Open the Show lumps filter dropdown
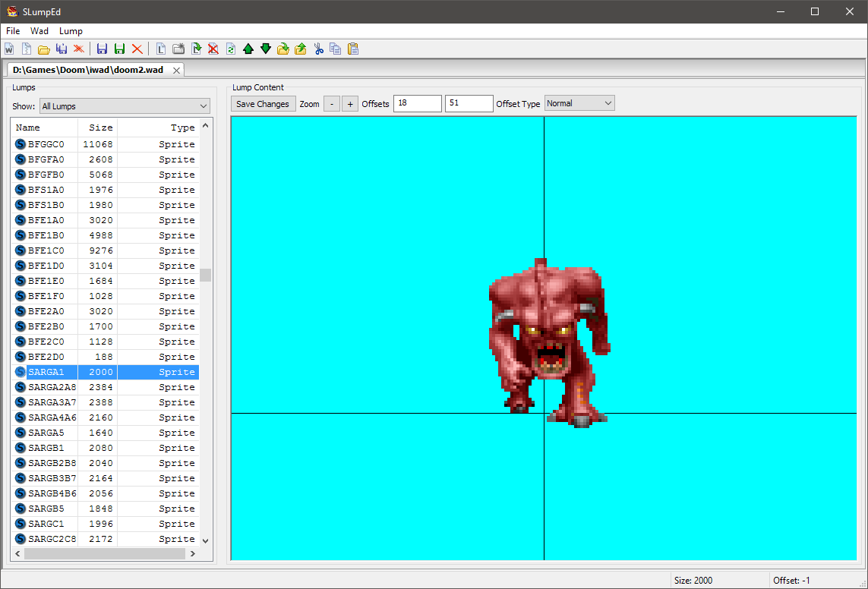The width and height of the screenshot is (868, 589). (125, 106)
